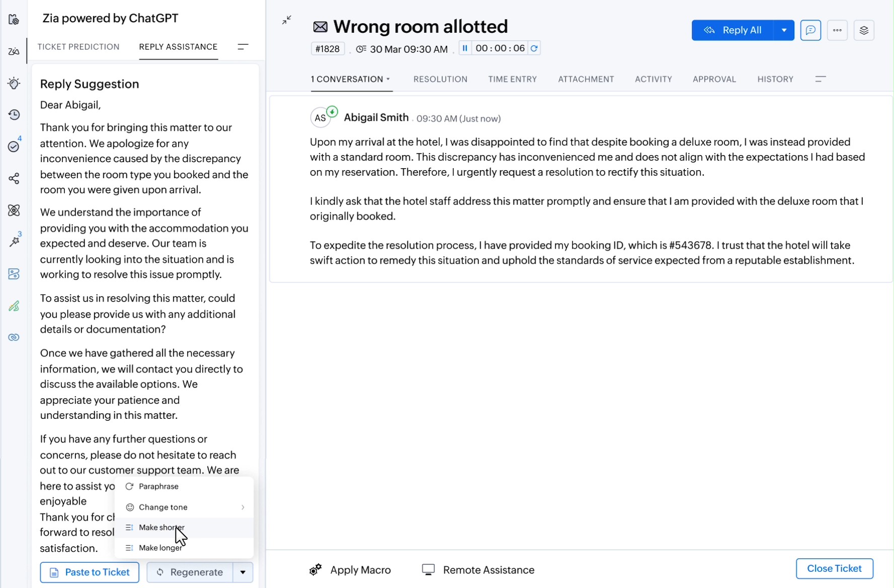Select Make shorter from the menu
894x588 pixels.
click(162, 528)
